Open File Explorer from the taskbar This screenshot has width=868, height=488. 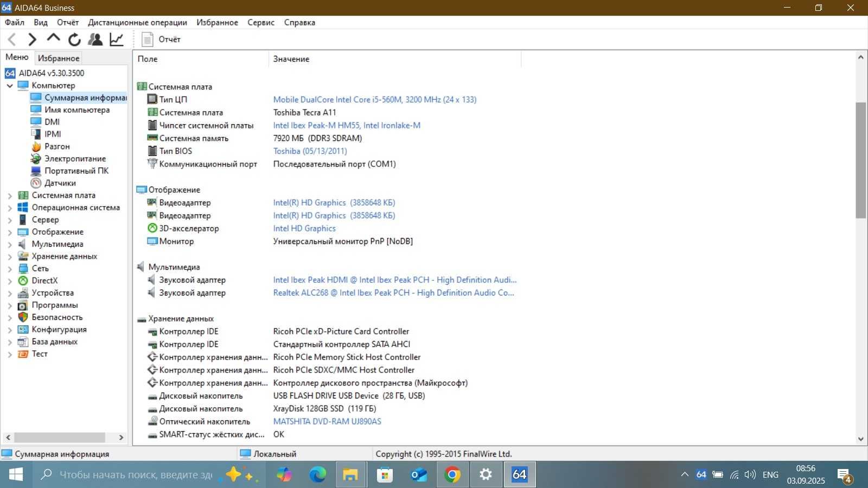pyautogui.click(x=350, y=475)
